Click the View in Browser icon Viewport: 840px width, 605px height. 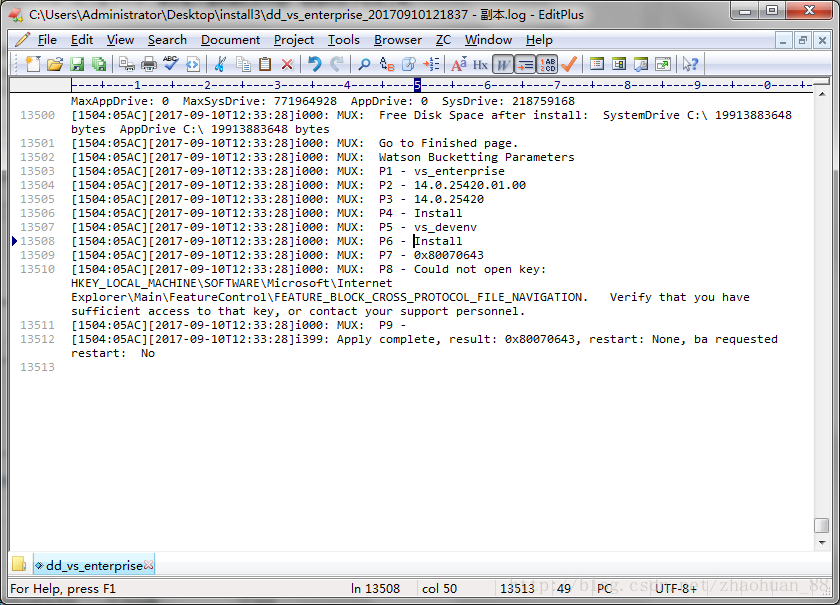[x=193, y=64]
